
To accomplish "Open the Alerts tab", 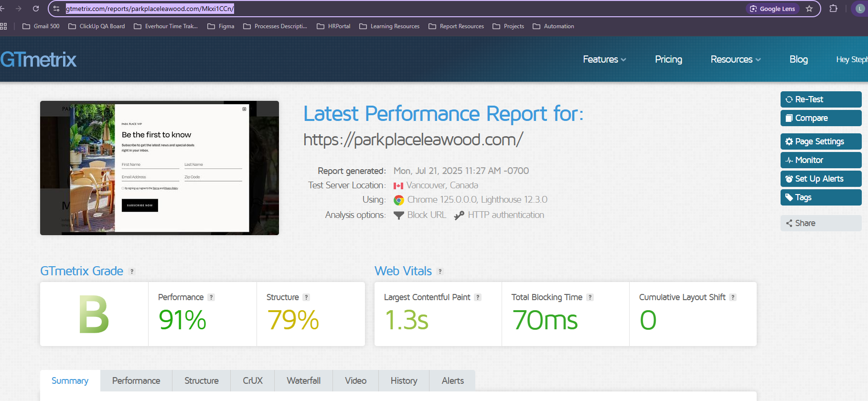I will pos(453,380).
